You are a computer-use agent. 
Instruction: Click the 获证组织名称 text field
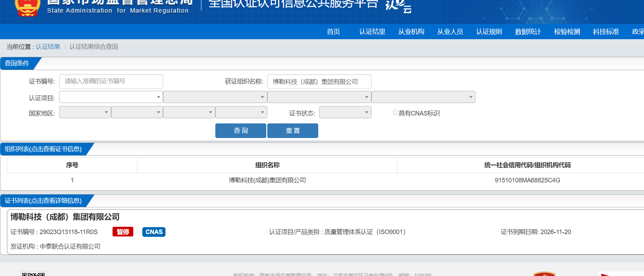319,81
